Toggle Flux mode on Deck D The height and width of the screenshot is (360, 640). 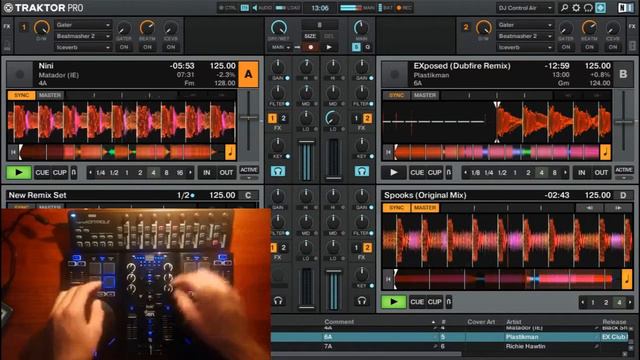click(x=449, y=302)
